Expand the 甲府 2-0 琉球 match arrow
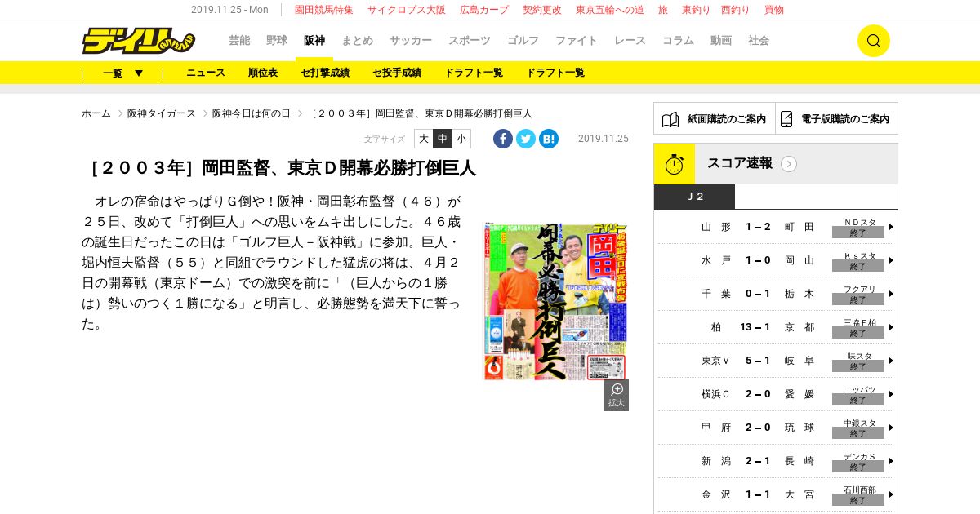The image size is (980, 514). pyautogui.click(x=891, y=428)
